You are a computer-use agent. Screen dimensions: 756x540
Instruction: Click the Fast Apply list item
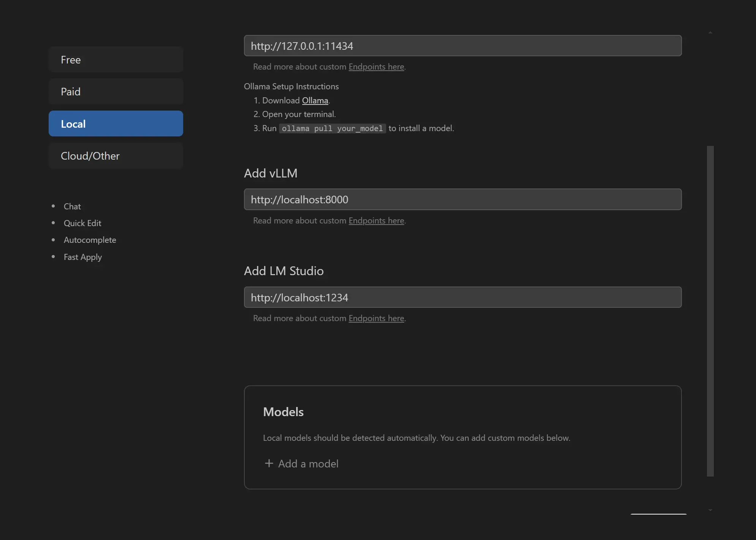[83, 257]
